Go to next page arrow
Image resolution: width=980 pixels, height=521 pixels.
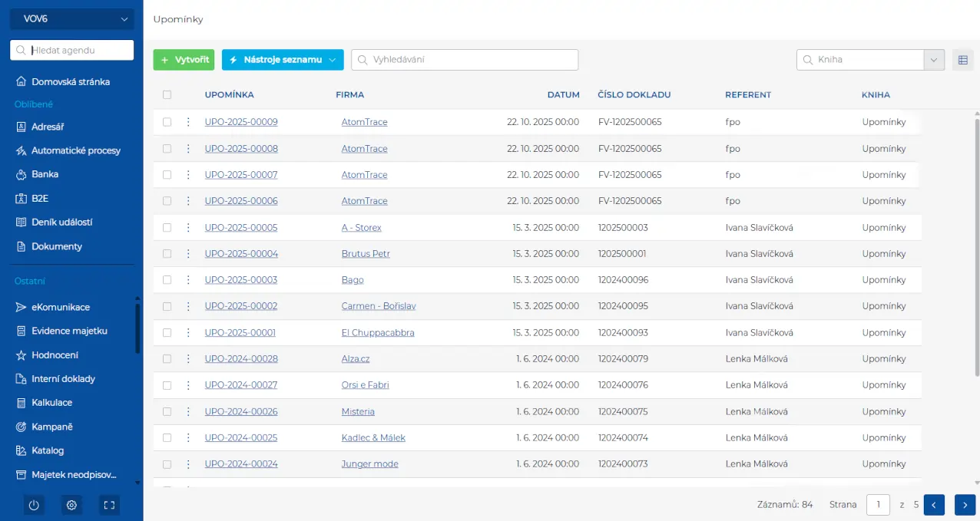point(965,504)
